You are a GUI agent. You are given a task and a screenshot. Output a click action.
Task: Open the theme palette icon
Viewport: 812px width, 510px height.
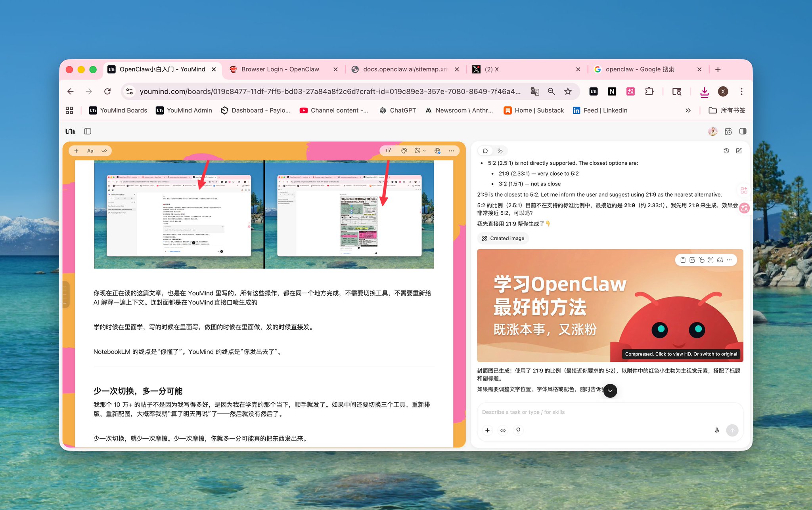[x=404, y=151]
